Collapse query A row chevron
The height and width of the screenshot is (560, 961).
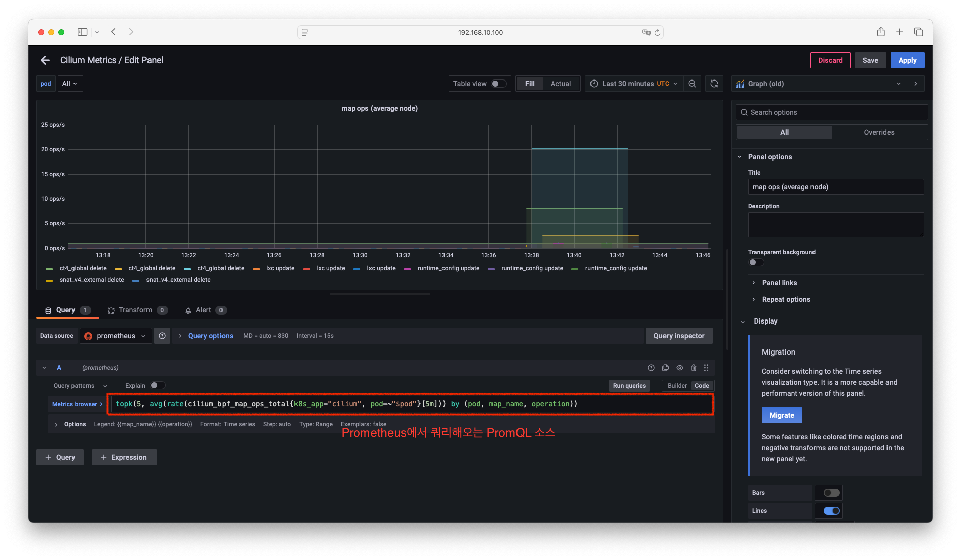[x=44, y=368]
